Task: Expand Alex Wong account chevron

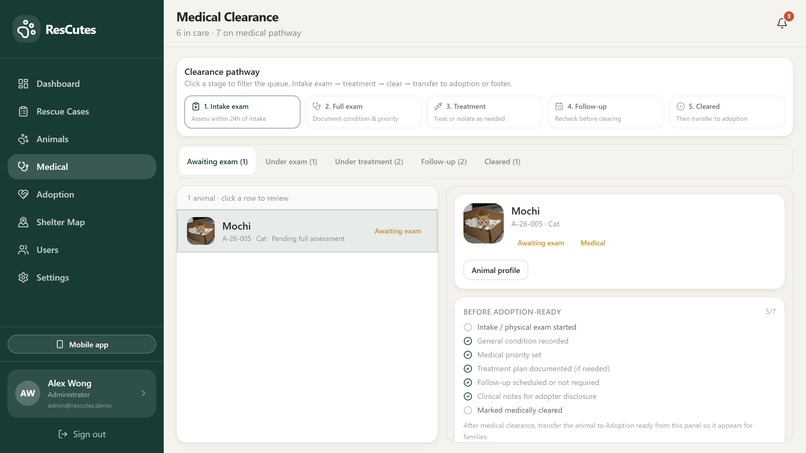Action: (143, 393)
